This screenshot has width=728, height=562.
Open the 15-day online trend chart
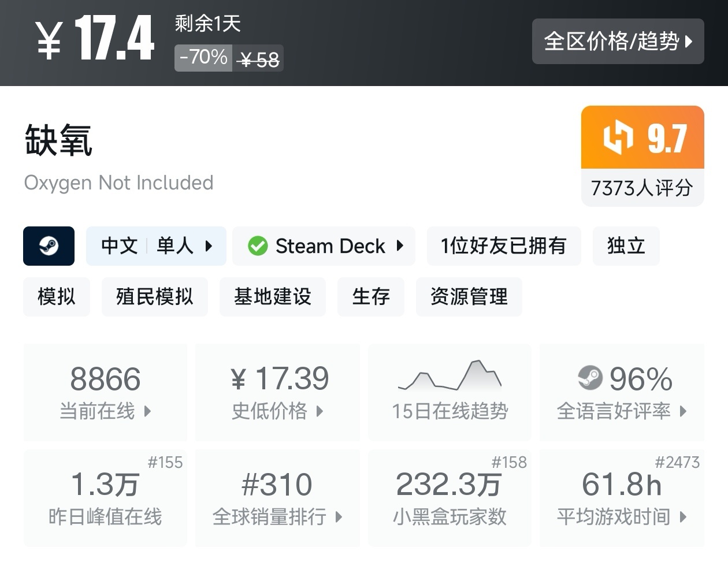tap(450, 392)
